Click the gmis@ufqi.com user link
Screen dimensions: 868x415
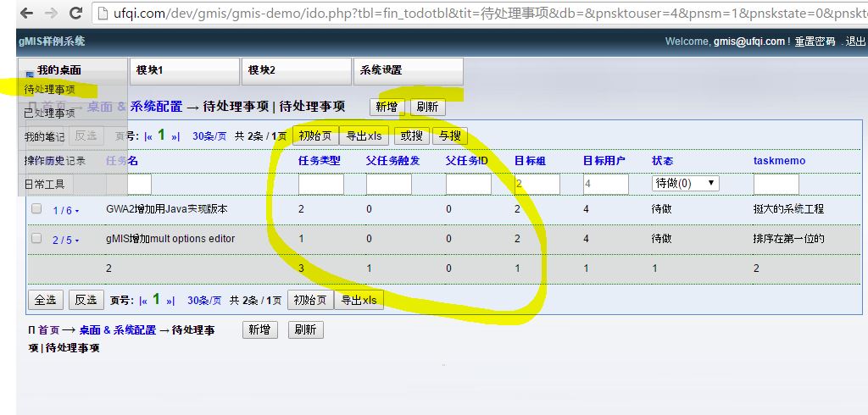pyautogui.click(x=749, y=41)
